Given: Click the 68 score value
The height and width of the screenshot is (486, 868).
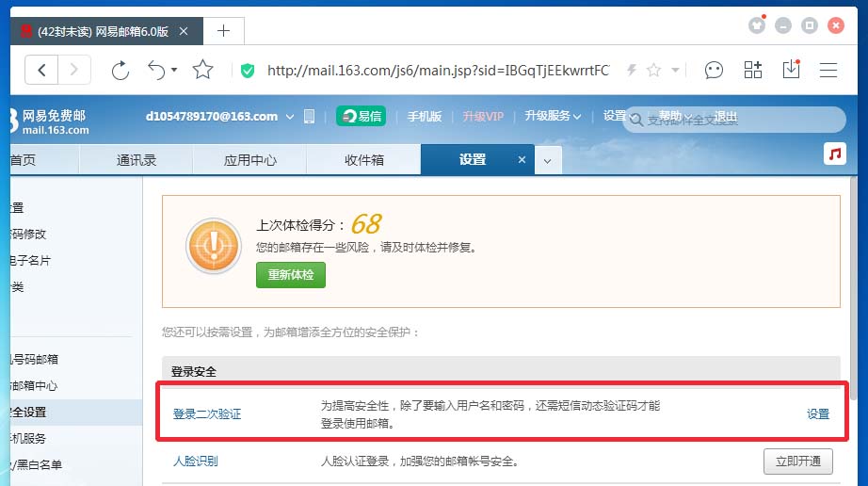Looking at the screenshot, I should [366, 224].
